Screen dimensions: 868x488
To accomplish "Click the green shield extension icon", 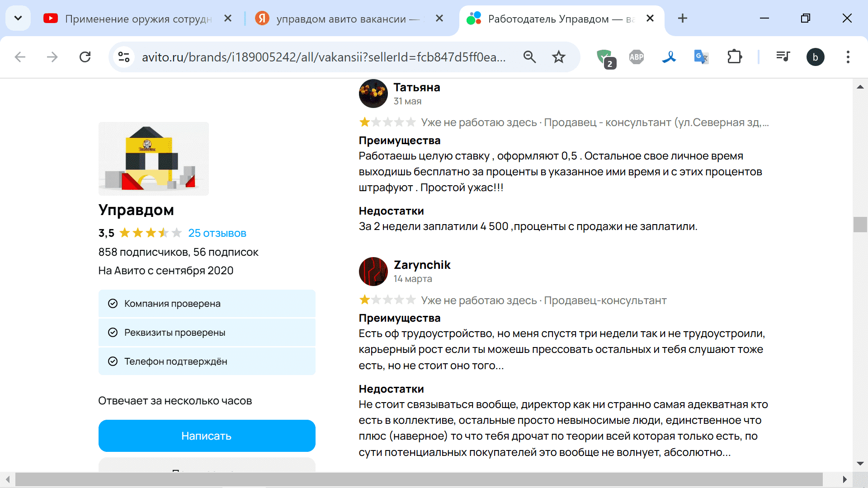I will coord(604,57).
